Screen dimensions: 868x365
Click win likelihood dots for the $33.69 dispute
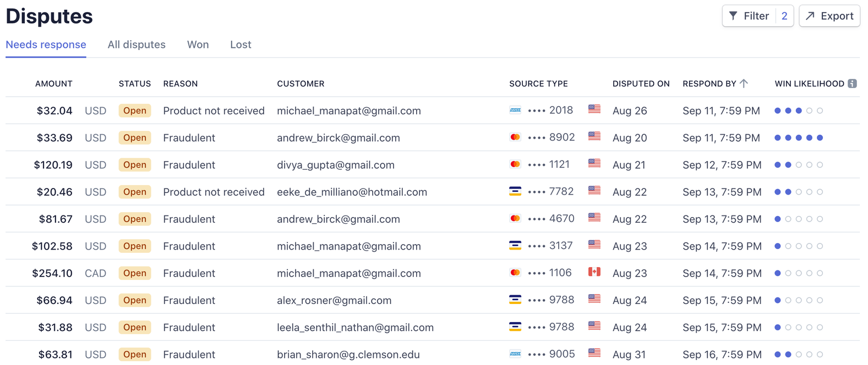(x=799, y=137)
